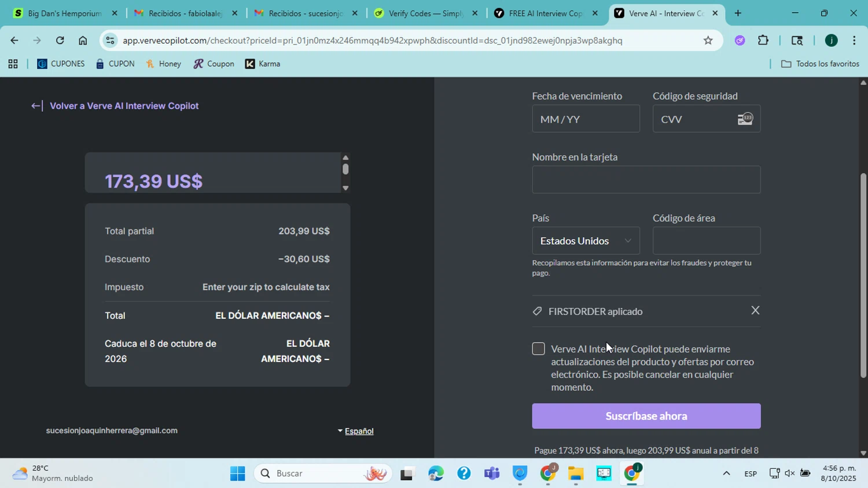Screen dimensions: 868x488
Task: Open the Chrome extensions puzzle icon
Action: pyautogui.click(x=763, y=41)
